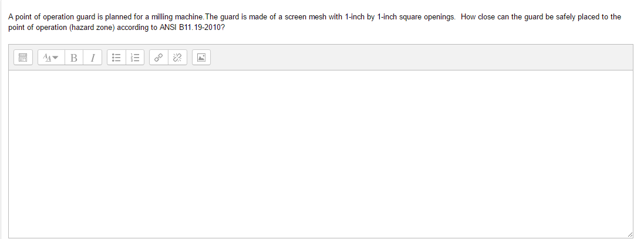
Task: Remove link using the unlink icon
Action: point(177,58)
